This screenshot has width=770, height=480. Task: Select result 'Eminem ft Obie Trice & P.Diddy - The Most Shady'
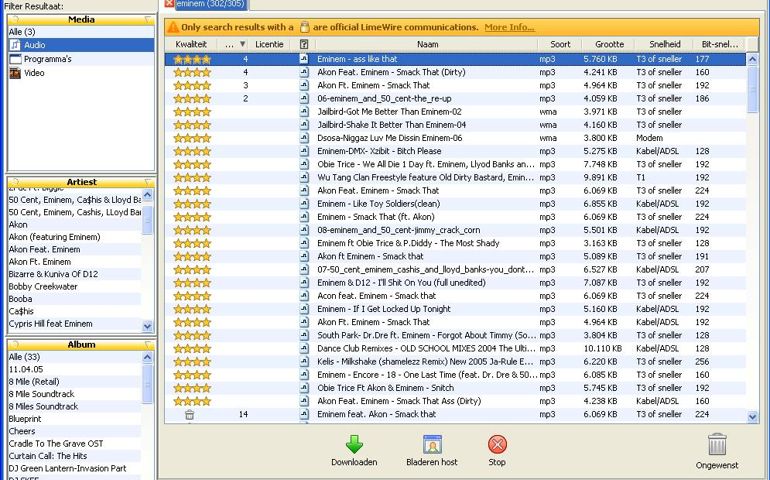455,244
